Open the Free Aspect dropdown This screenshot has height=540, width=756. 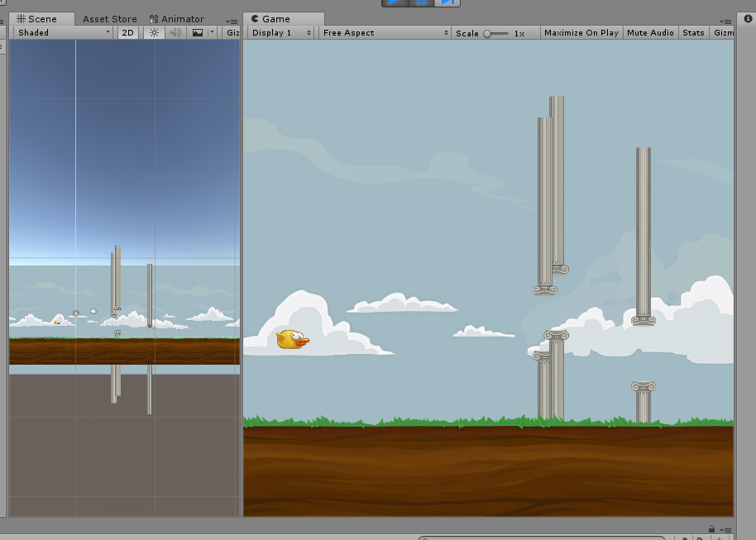tap(385, 33)
